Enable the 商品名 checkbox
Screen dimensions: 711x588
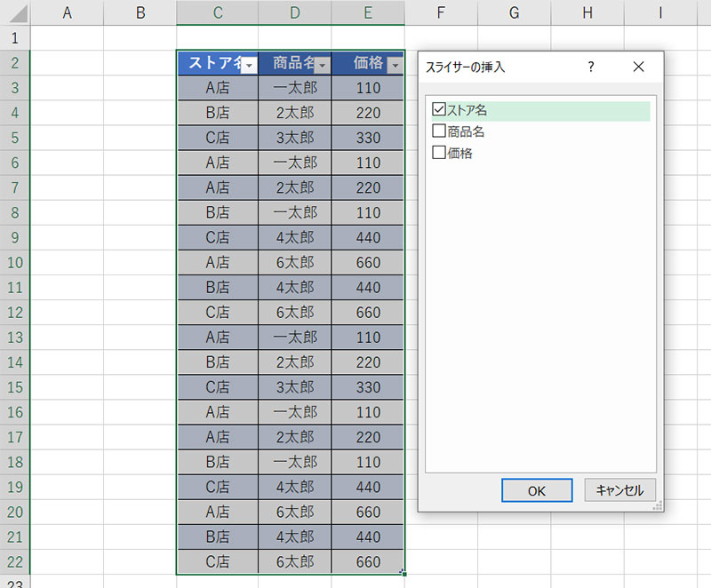tap(438, 131)
